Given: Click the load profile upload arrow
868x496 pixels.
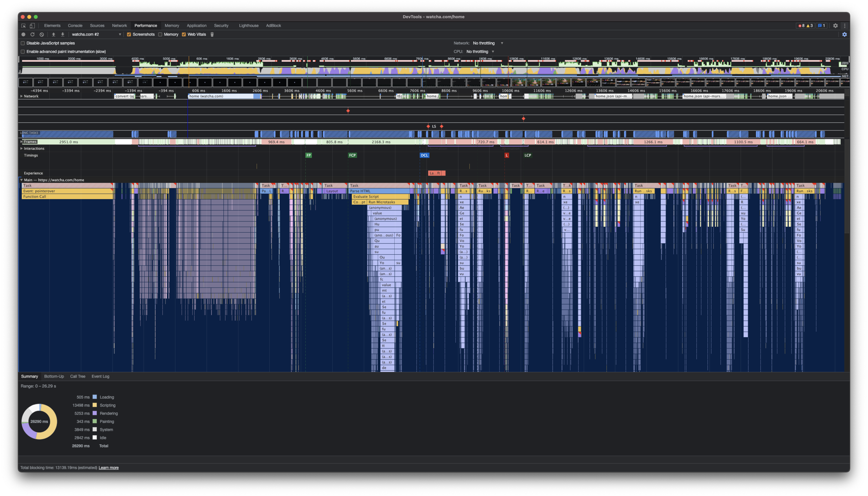Looking at the screenshot, I should 53,35.
